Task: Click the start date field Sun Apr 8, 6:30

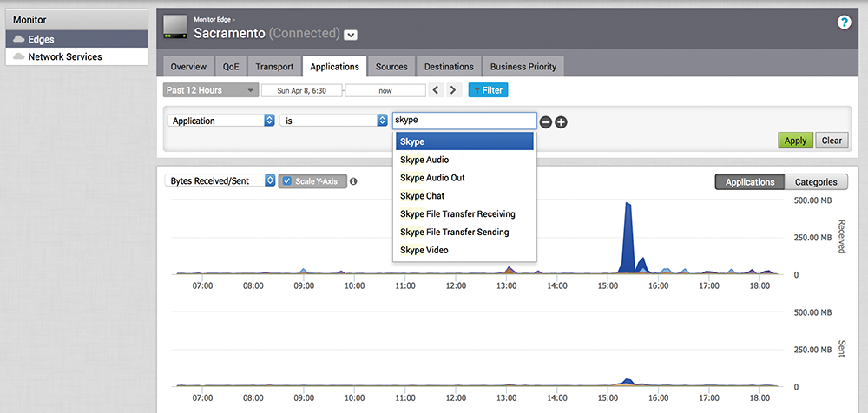Action: coord(302,90)
